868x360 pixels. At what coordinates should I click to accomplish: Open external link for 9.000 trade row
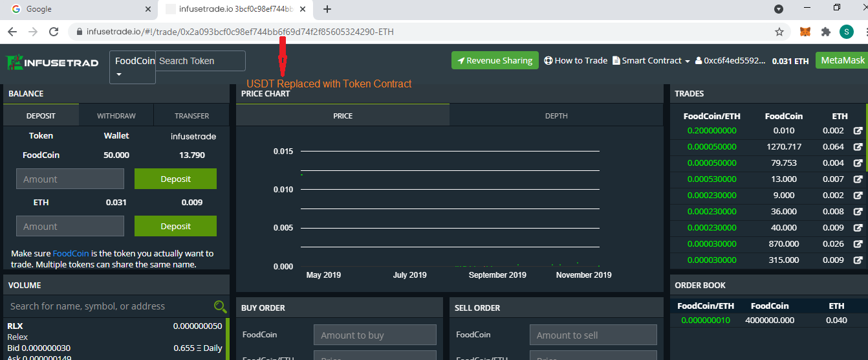pyautogui.click(x=858, y=196)
